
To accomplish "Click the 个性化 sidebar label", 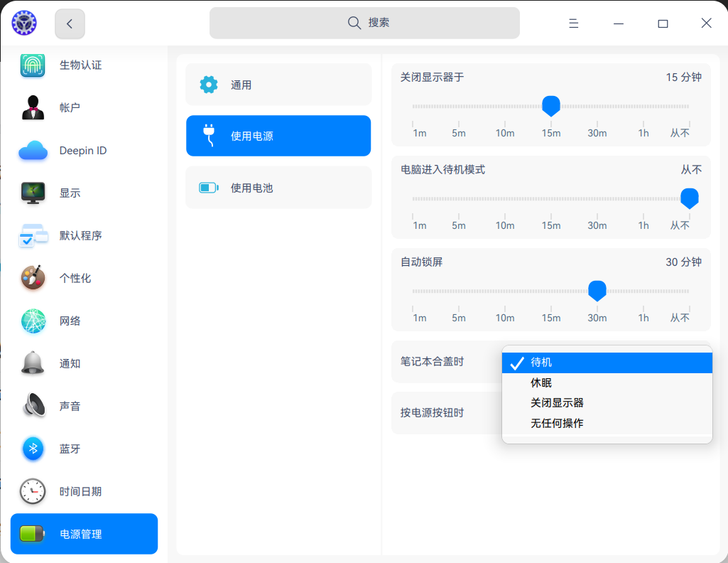I will (75, 278).
